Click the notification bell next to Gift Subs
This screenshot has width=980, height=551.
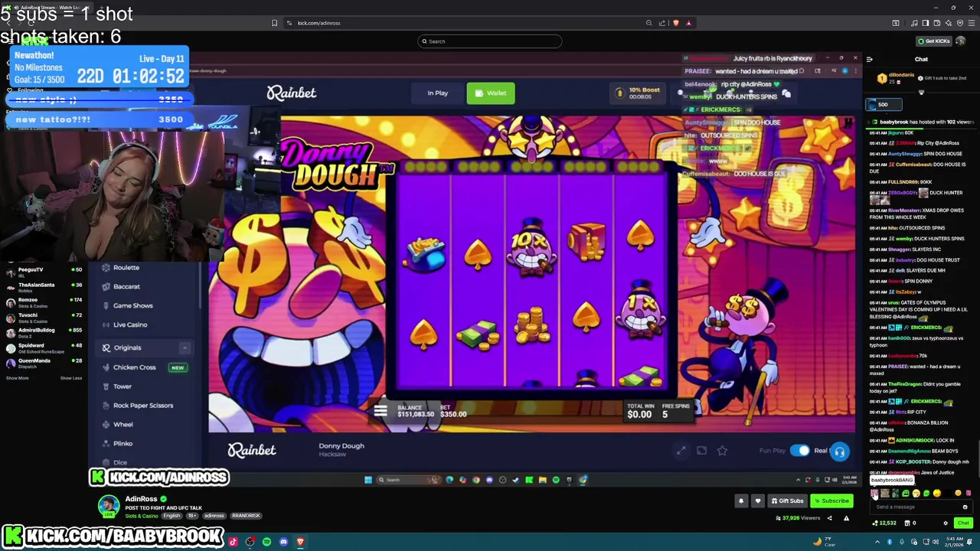(741, 500)
